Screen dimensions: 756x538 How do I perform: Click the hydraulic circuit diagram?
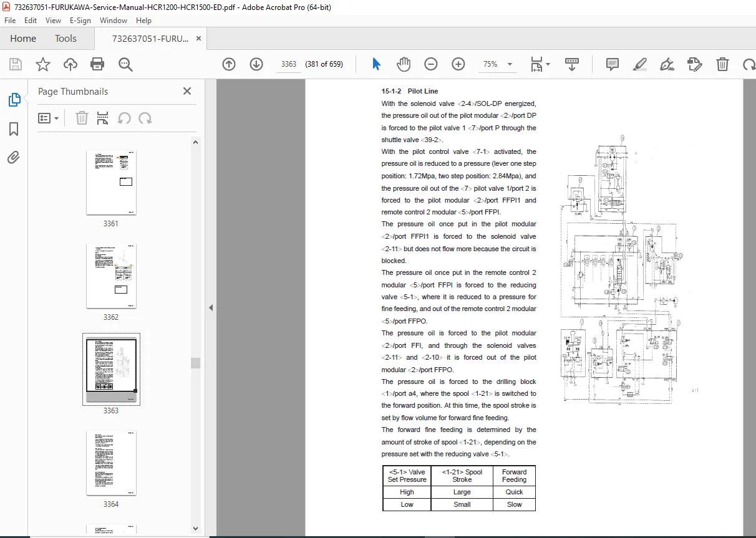pyautogui.click(x=627, y=269)
